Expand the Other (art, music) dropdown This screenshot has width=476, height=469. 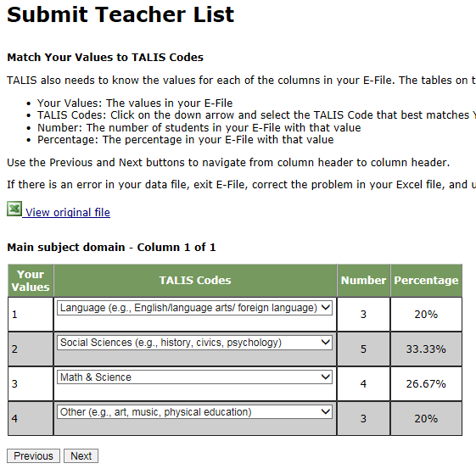194,412
